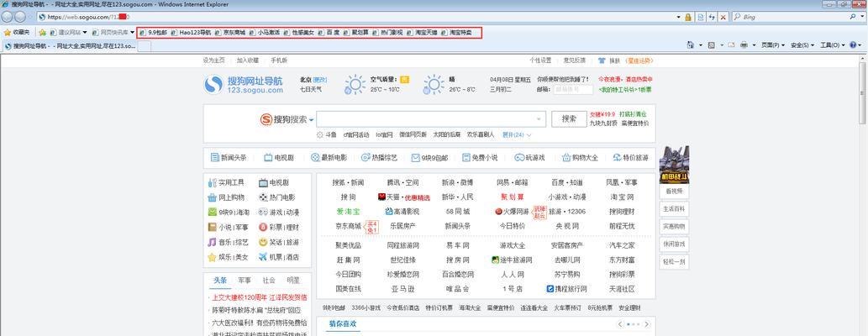Click the 电视剧 icon in category bar
This screenshot has height=336, width=868.
[268, 158]
